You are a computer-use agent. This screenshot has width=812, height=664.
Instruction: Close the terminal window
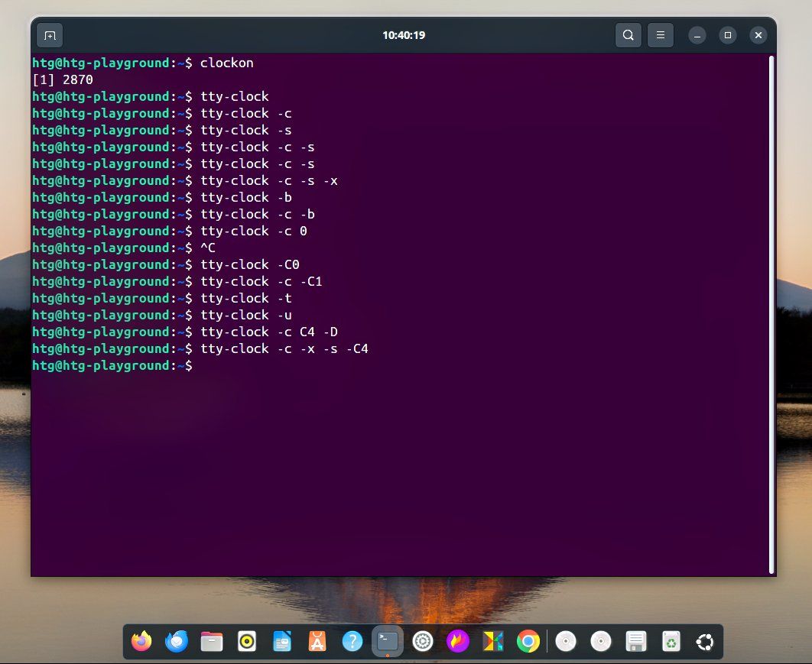point(758,35)
